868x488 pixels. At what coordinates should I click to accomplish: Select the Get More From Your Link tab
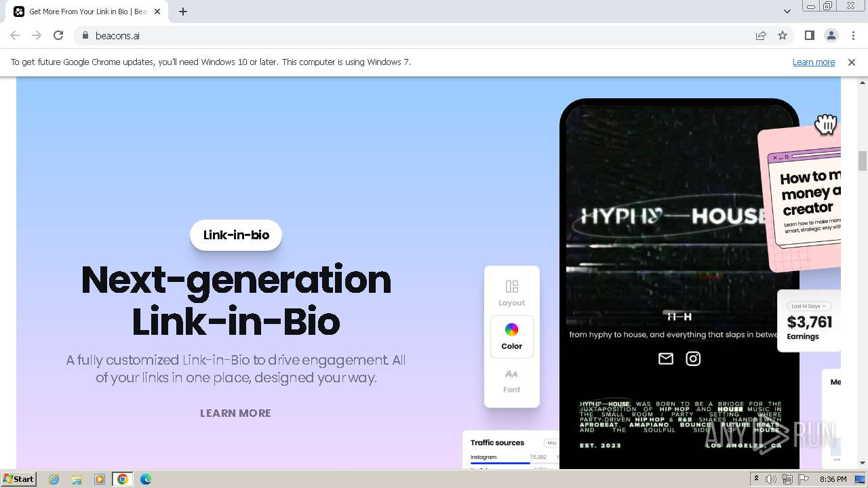(88, 12)
